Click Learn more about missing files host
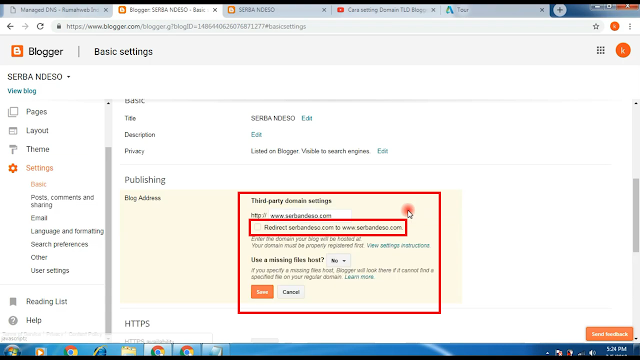Image resolution: width=640 pixels, height=360 pixels. click(359, 277)
